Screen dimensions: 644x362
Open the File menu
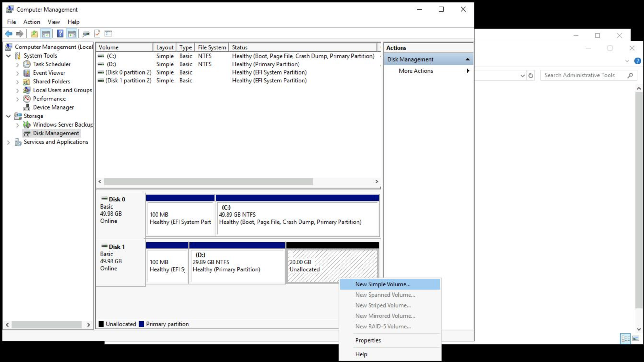click(12, 22)
